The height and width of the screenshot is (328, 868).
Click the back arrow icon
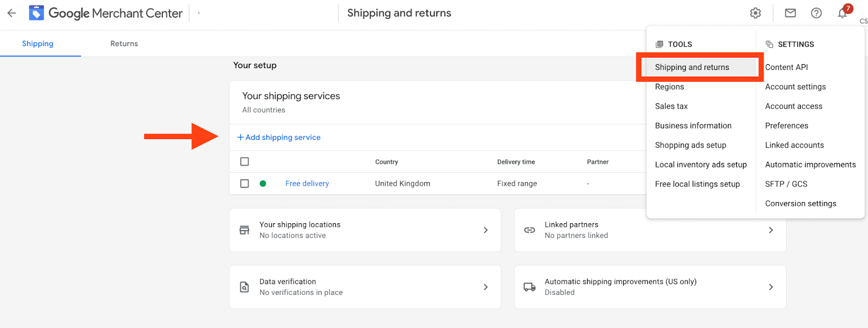(12, 13)
